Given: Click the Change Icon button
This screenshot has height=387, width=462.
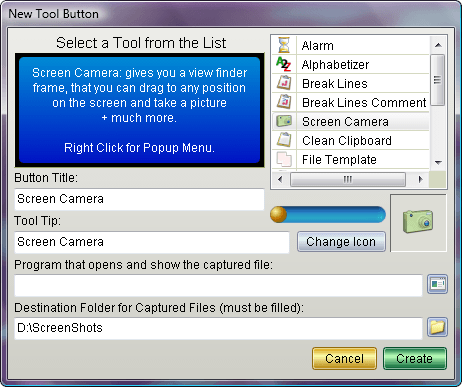Looking at the screenshot, I should point(341,242).
